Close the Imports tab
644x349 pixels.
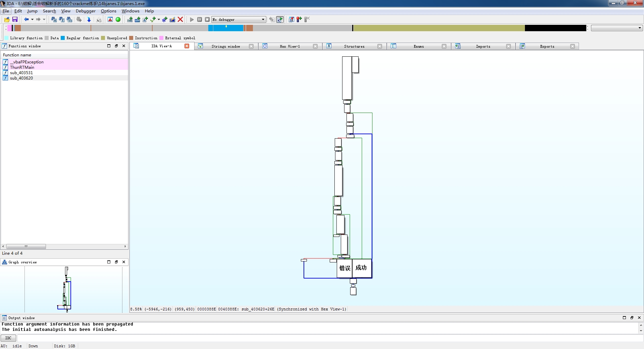pyautogui.click(x=508, y=46)
